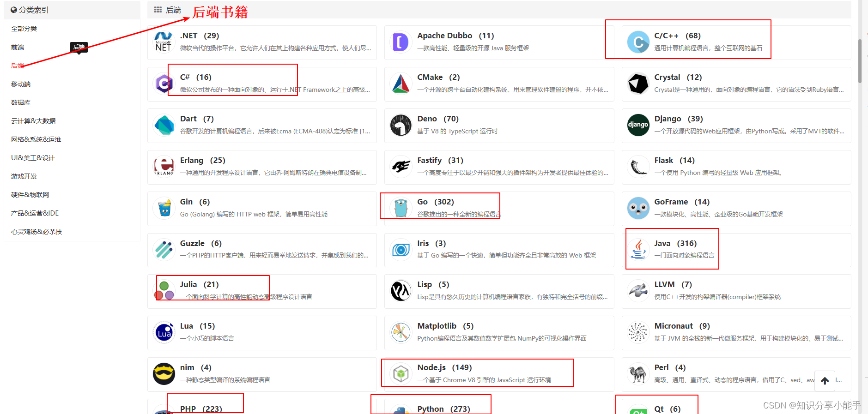Select the Matplotlib pinwheel icon
Image resolution: width=868 pixels, height=414 pixels.
point(401,332)
